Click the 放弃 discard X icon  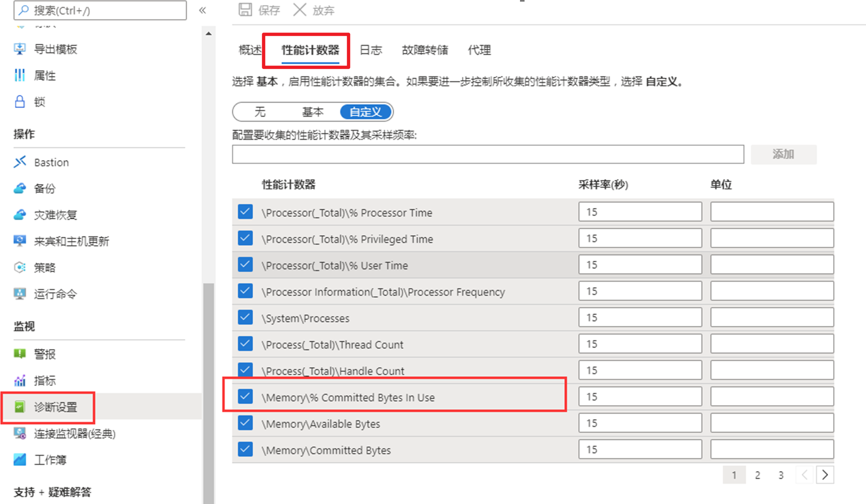pos(300,9)
